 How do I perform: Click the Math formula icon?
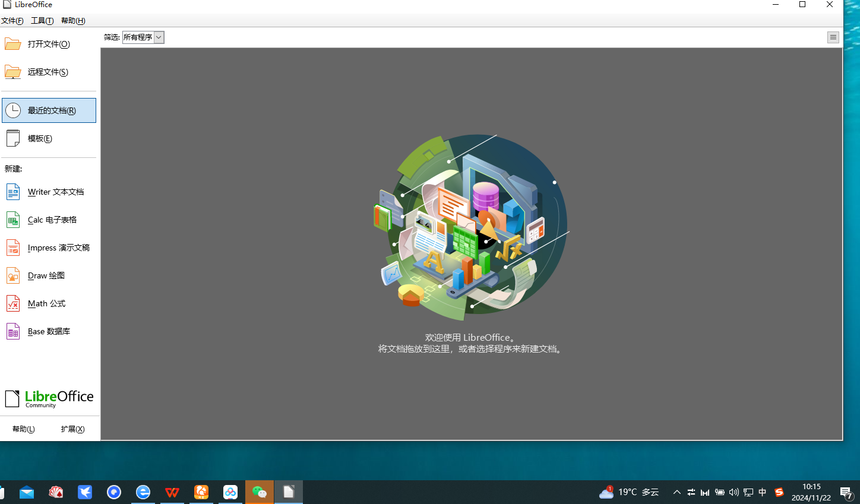(x=13, y=303)
